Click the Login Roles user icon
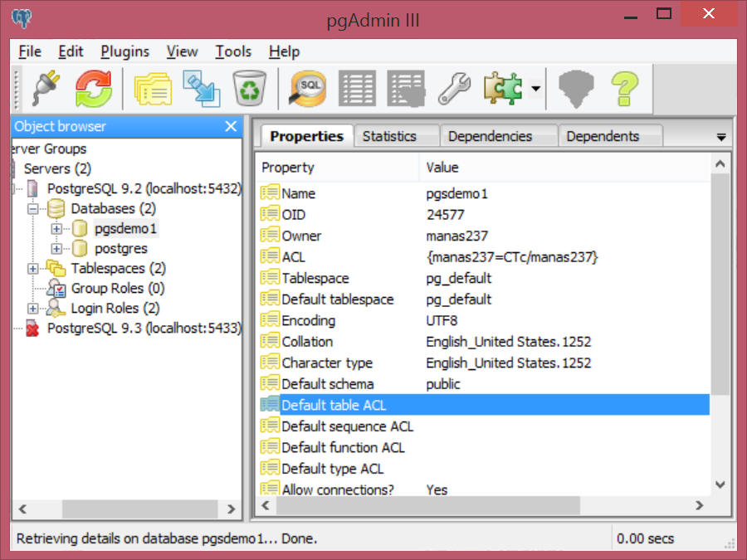747x560 pixels. coord(56,309)
